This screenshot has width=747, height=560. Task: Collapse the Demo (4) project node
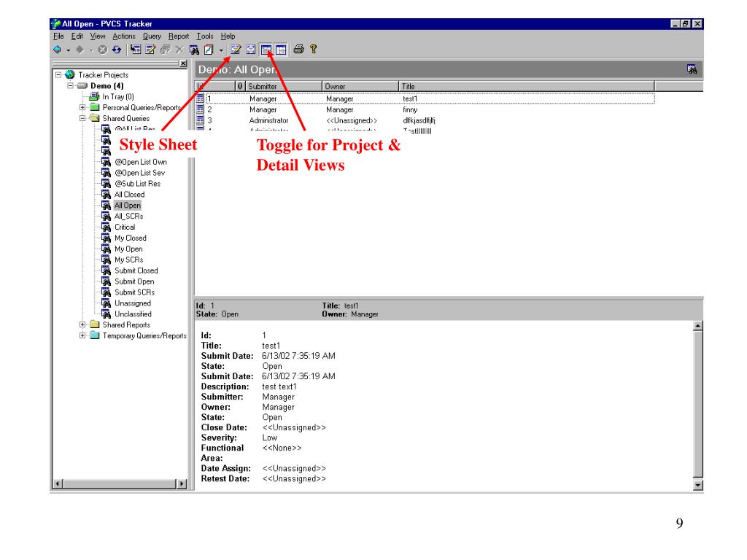point(70,86)
